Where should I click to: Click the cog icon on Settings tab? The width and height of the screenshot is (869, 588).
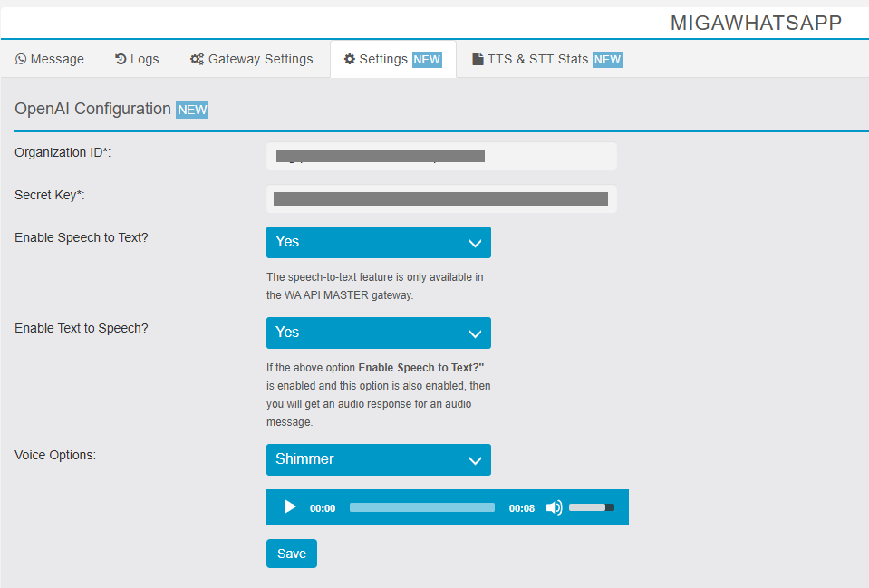(x=350, y=60)
